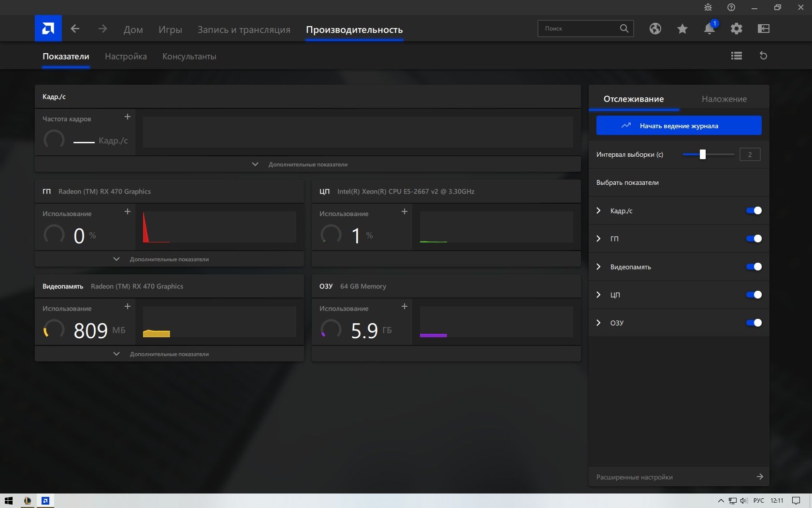This screenshot has width=812, height=508.
Task: Show hidden tray icons chevron
Action: tap(721, 501)
